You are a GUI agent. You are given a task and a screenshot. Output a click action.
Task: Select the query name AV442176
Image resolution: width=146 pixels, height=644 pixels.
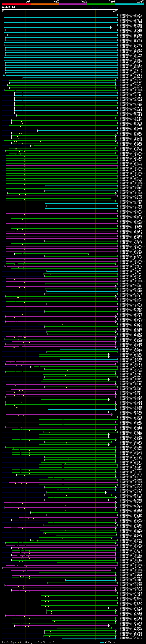tap(8, 8)
